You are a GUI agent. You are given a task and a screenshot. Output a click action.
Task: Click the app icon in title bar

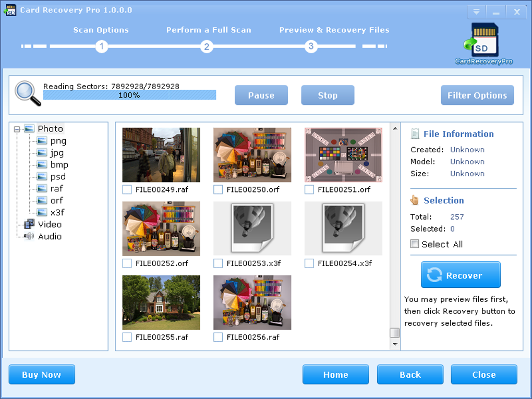click(x=9, y=10)
